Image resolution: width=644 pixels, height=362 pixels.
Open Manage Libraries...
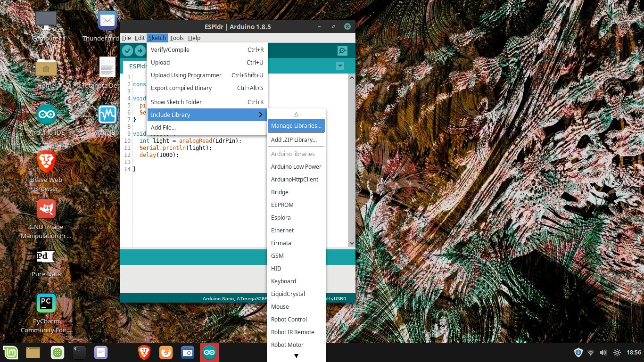tap(296, 125)
